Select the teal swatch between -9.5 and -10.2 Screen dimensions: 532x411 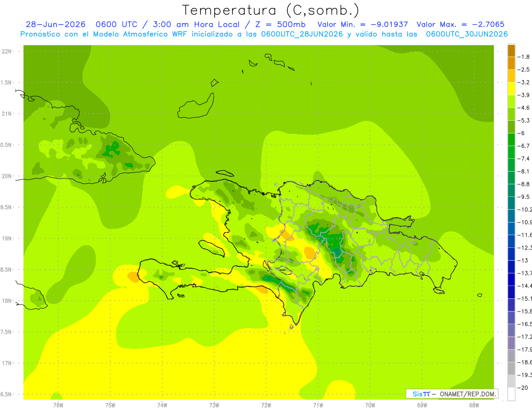click(511, 203)
